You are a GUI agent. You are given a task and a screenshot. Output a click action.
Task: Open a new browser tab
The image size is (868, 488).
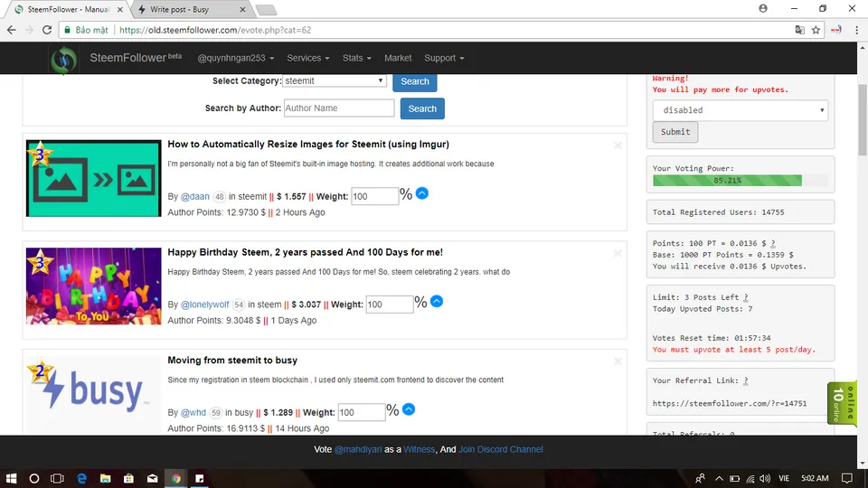[x=266, y=9]
